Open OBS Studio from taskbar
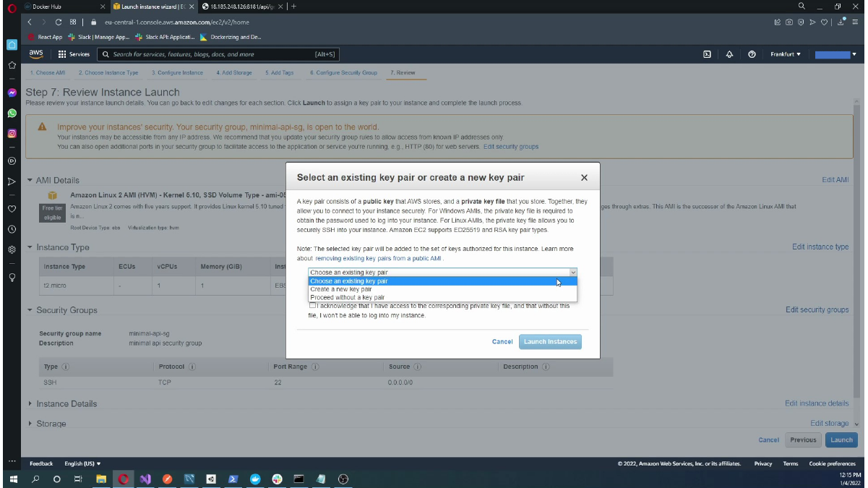This screenshot has height=488, width=868. tap(343, 479)
